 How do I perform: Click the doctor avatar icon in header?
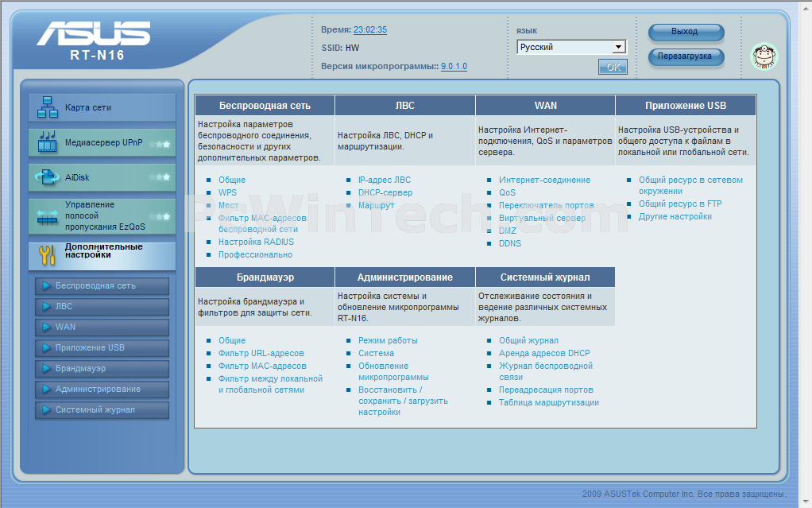(x=764, y=56)
